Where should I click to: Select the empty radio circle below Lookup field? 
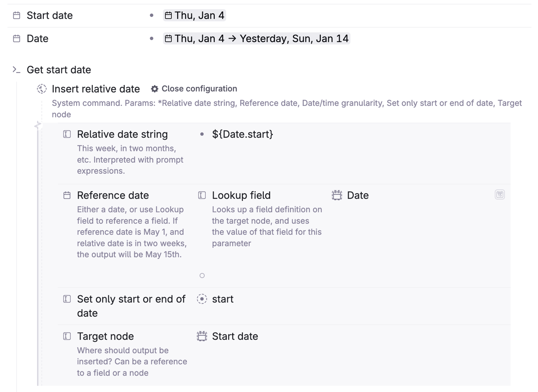202,276
